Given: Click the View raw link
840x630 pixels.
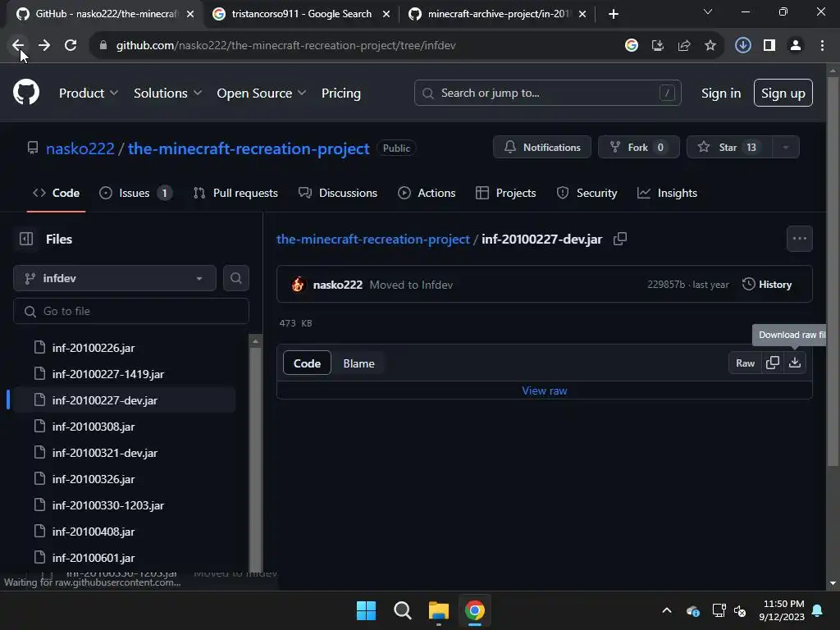Looking at the screenshot, I should point(545,390).
